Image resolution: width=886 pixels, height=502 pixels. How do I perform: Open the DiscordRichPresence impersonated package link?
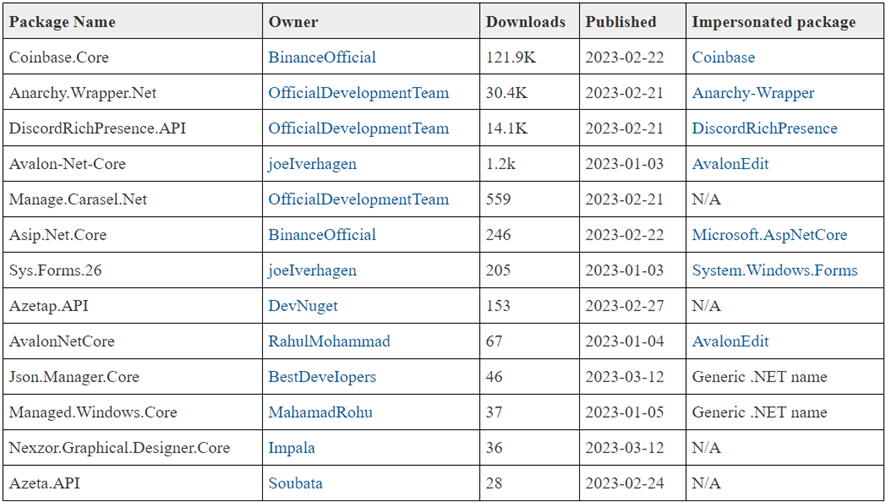pyautogui.click(x=764, y=129)
